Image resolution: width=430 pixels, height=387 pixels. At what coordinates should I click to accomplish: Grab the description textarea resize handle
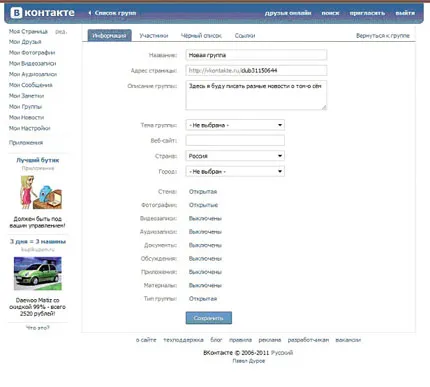pyautogui.click(x=324, y=107)
